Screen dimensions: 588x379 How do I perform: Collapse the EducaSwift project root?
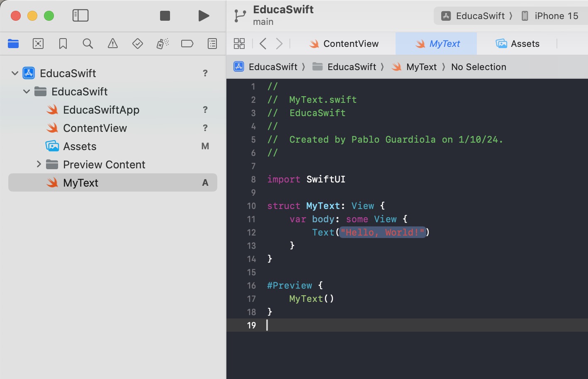coord(15,73)
